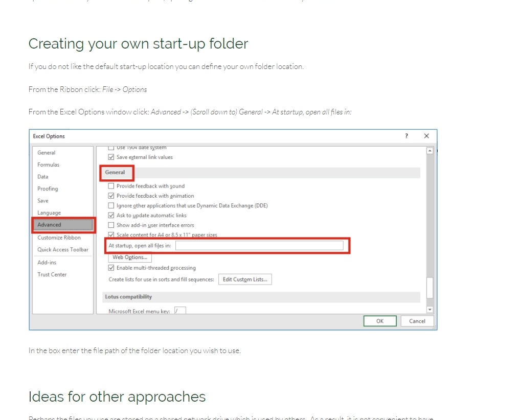519x420 pixels.
Task: Enable Provide feedback with sound
Action: [111, 186]
